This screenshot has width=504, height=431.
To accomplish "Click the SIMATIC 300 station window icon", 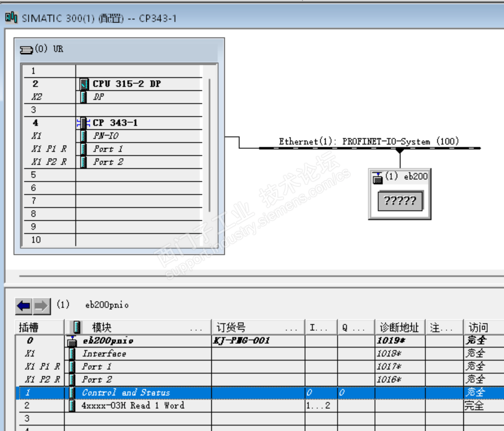I will [x=11, y=17].
